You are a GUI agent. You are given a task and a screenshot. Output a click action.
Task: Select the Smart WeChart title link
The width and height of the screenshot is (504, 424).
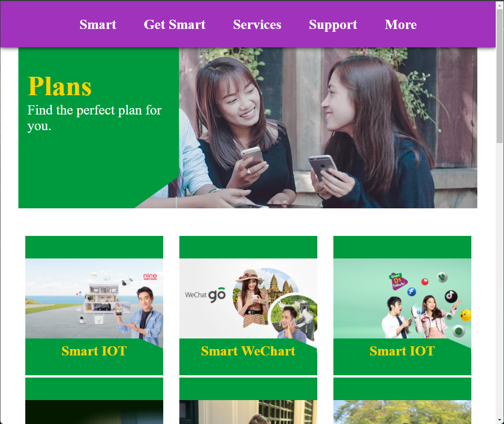click(x=248, y=351)
